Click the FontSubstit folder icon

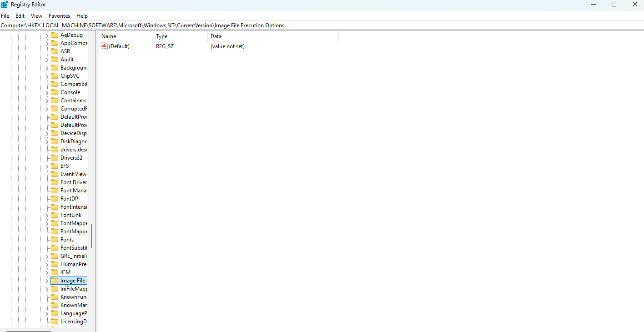(55, 248)
